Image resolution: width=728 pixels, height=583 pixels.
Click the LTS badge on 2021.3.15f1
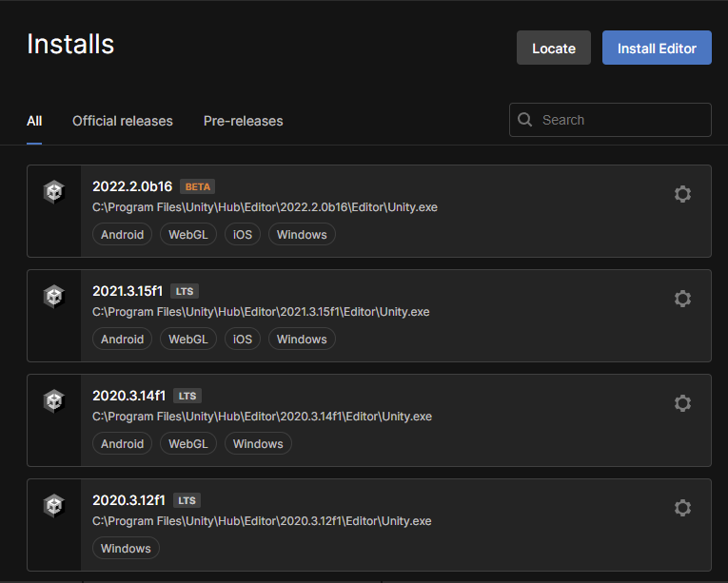185,291
